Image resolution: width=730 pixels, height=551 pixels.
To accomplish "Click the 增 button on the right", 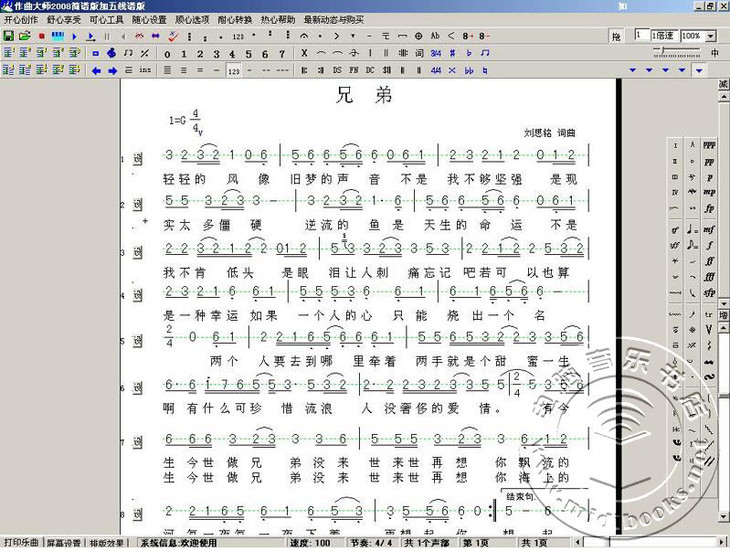I will point(723,316).
